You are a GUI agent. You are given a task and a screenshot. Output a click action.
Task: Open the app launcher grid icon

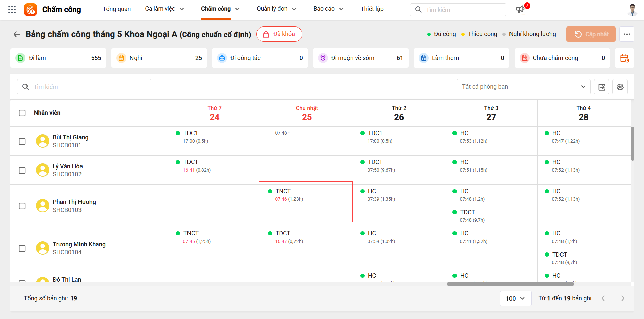tap(12, 10)
